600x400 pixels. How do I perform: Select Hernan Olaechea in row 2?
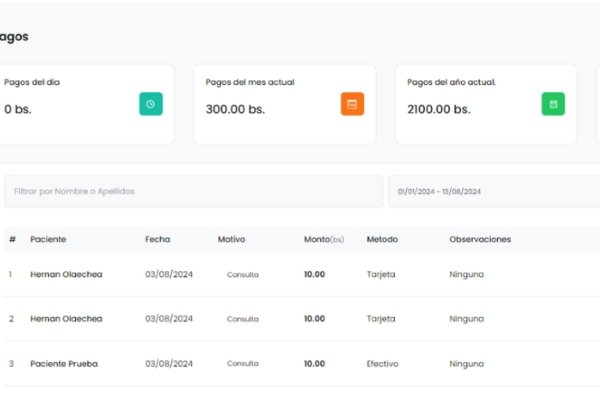pyautogui.click(x=66, y=319)
